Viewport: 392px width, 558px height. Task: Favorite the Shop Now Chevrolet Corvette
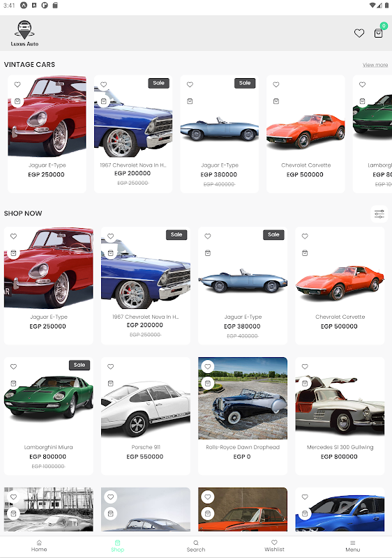(x=305, y=236)
